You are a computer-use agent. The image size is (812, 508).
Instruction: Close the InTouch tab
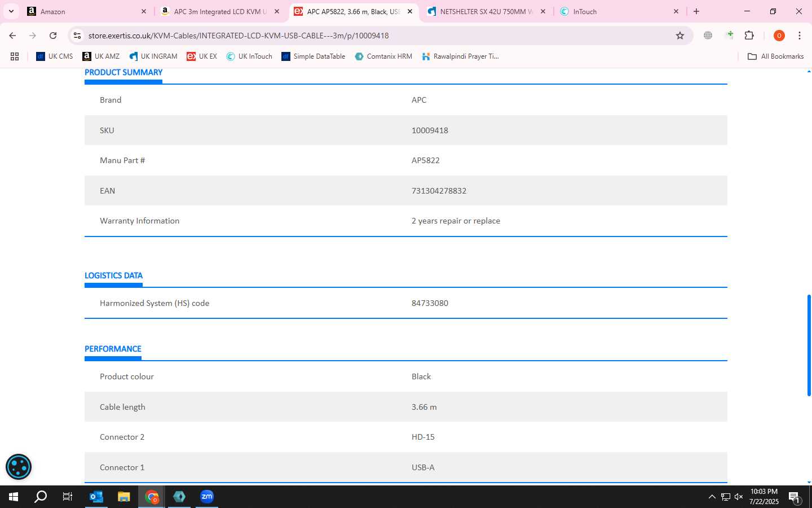(676, 11)
